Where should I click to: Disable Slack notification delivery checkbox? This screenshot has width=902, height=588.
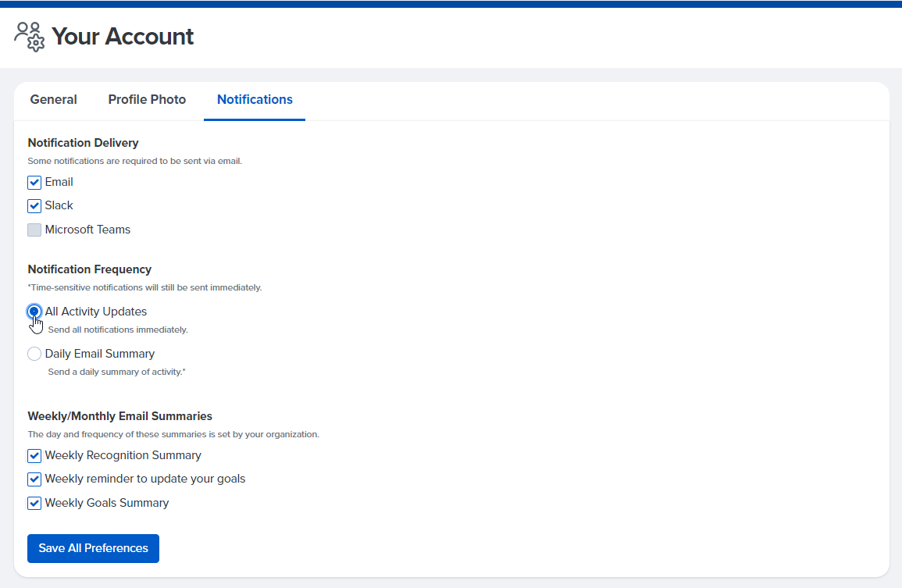pyautogui.click(x=34, y=206)
